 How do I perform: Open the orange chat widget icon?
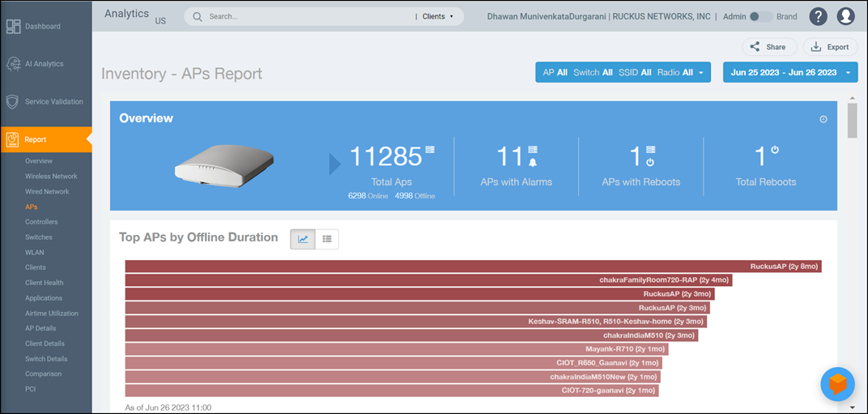[x=837, y=384]
